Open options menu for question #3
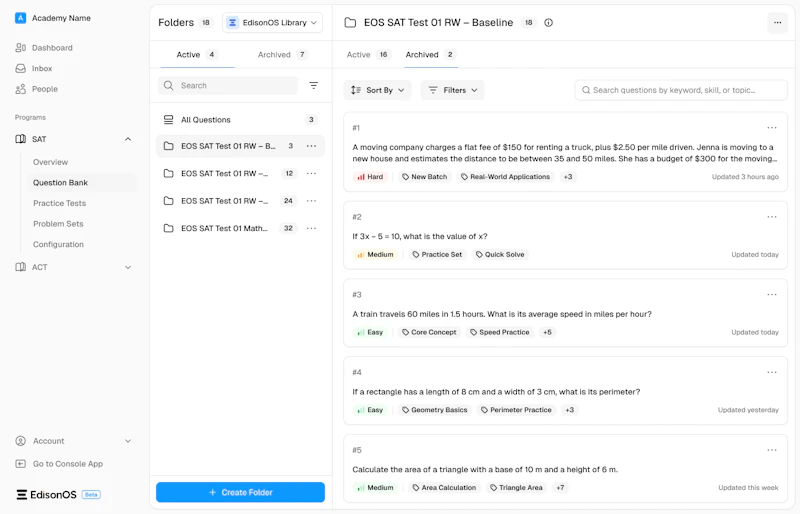Viewport: 800px width, 514px height. pyautogui.click(x=772, y=295)
